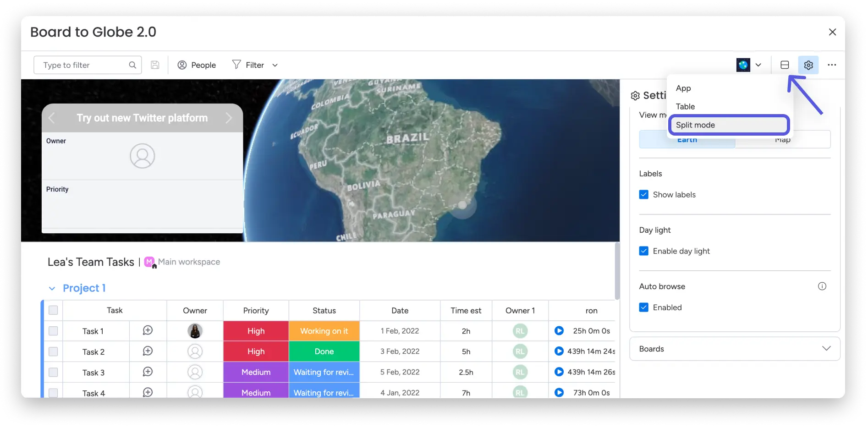Check the Task 2 row checkbox
This screenshot has width=868, height=428.
pyautogui.click(x=53, y=351)
